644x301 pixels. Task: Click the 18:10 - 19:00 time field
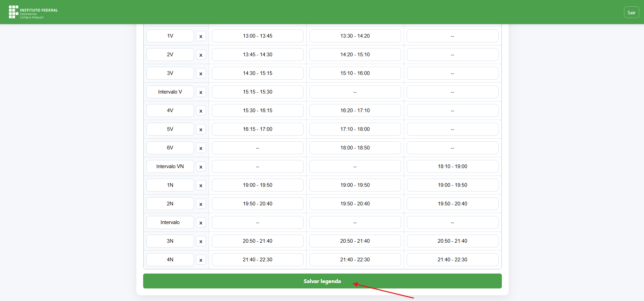pyautogui.click(x=452, y=166)
